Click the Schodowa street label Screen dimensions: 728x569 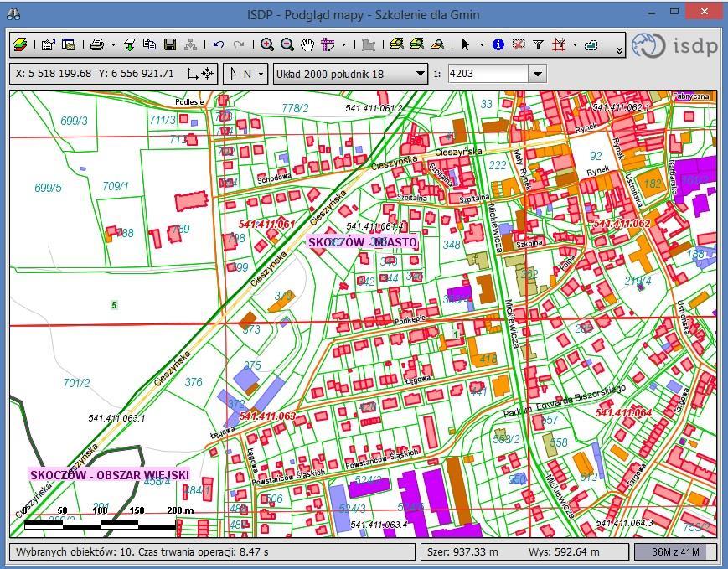pyautogui.click(x=275, y=178)
